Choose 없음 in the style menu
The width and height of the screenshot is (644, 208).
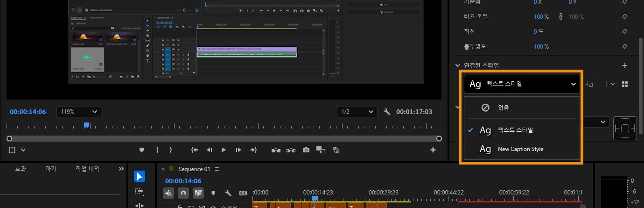coord(522,108)
